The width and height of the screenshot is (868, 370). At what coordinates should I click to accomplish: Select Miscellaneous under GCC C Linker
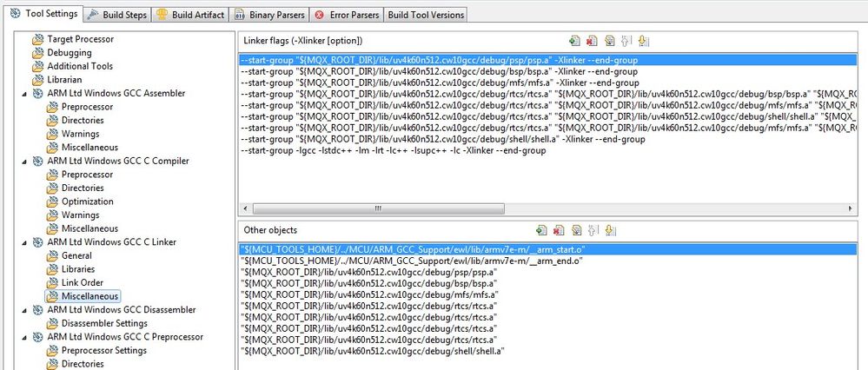[89, 296]
